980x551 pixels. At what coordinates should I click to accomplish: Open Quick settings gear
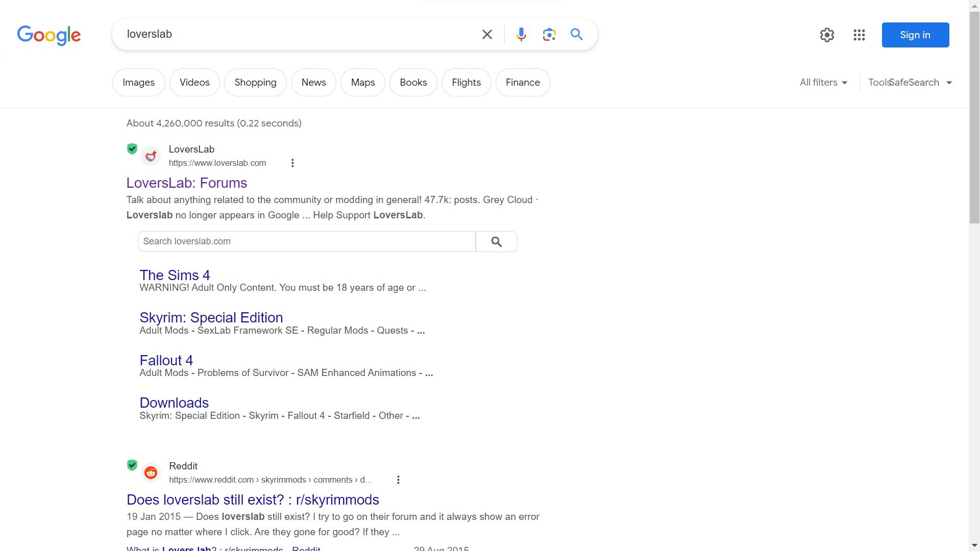(x=827, y=35)
